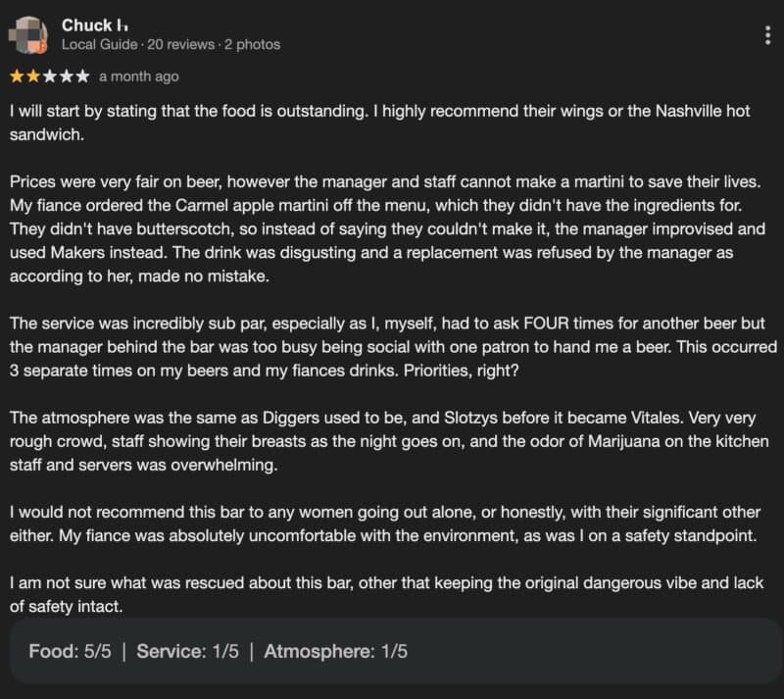The image size is (784, 699).
Task: Click the Service: 1/5 rating
Action: coord(187,651)
